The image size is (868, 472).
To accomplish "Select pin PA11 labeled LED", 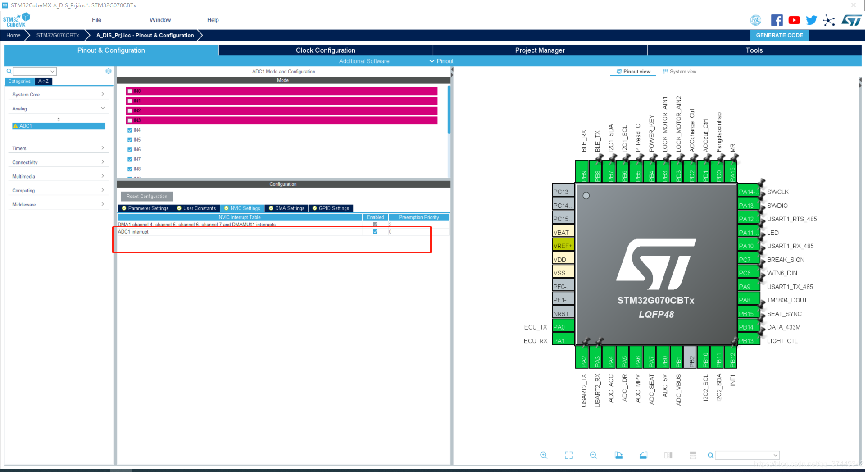I will click(749, 233).
